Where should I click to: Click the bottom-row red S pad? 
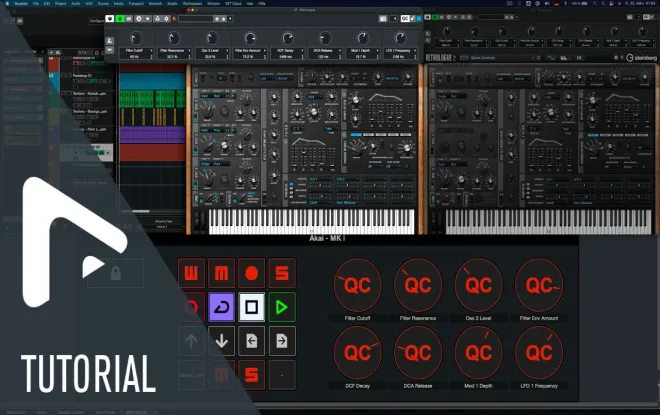tap(252, 375)
